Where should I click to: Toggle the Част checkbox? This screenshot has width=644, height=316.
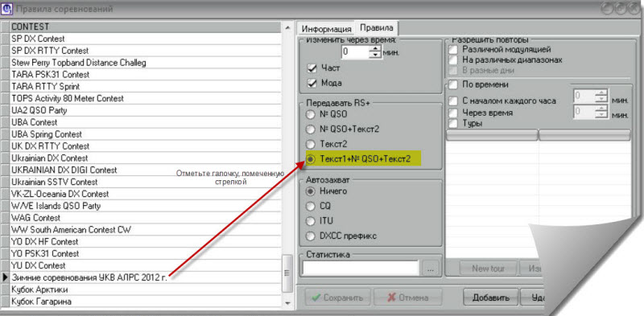pyautogui.click(x=312, y=68)
